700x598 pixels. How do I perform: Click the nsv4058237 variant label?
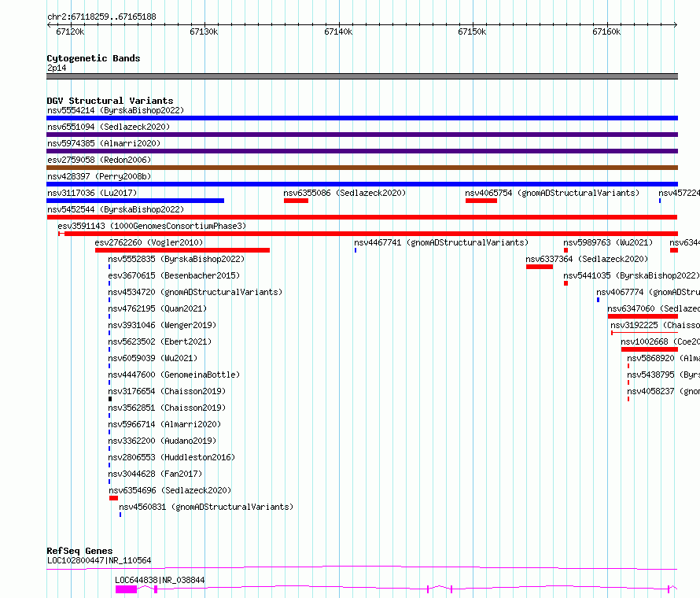(663, 391)
